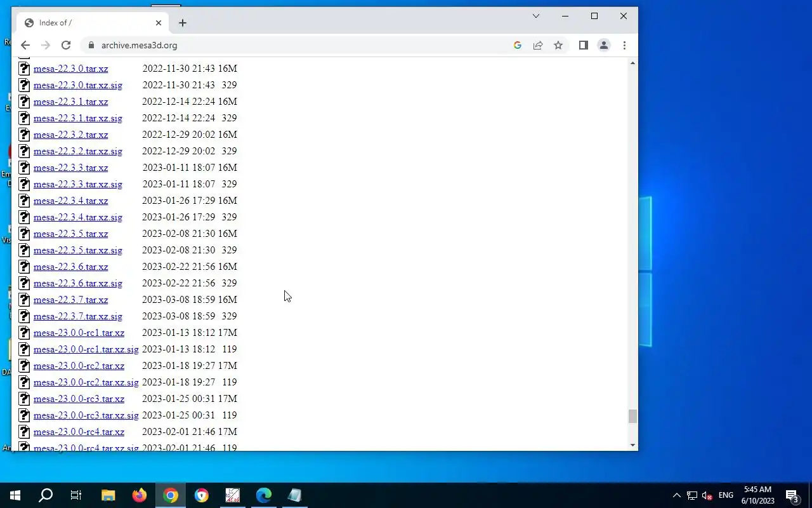
Task: Reload the archive.mesa3d.org page
Action: (66, 45)
